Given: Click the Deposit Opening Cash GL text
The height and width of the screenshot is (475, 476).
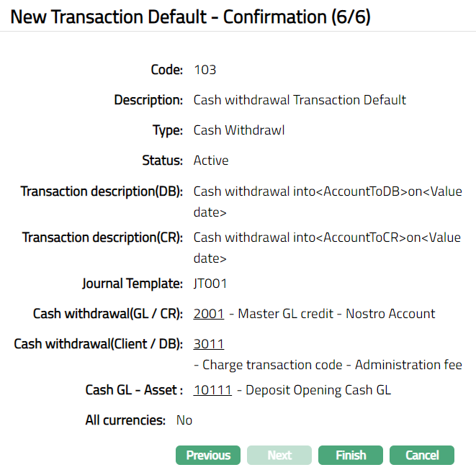Looking at the screenshot, I should pyautogui.click(x=318, y=390).
